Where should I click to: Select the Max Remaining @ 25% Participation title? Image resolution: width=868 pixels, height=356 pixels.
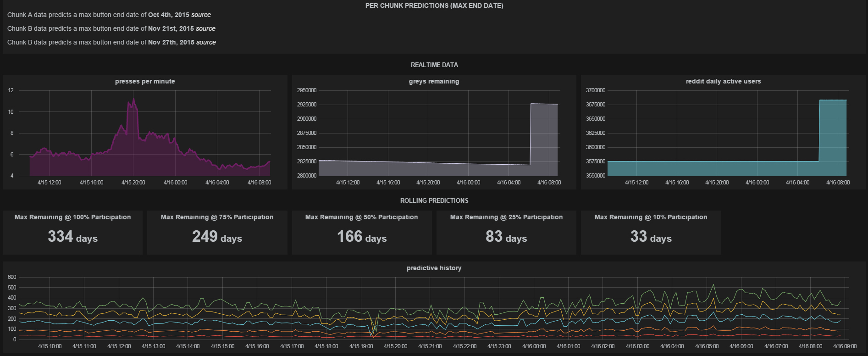click(506, 217)
